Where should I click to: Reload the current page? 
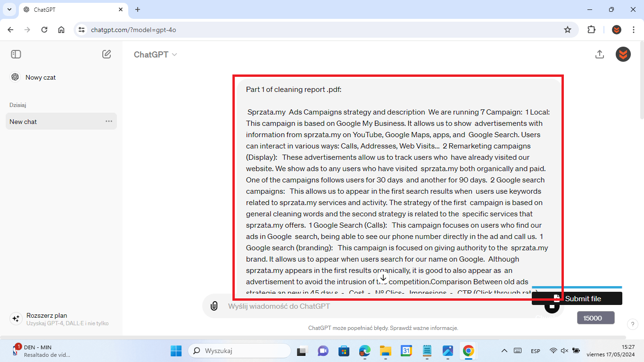coord(44,30)
